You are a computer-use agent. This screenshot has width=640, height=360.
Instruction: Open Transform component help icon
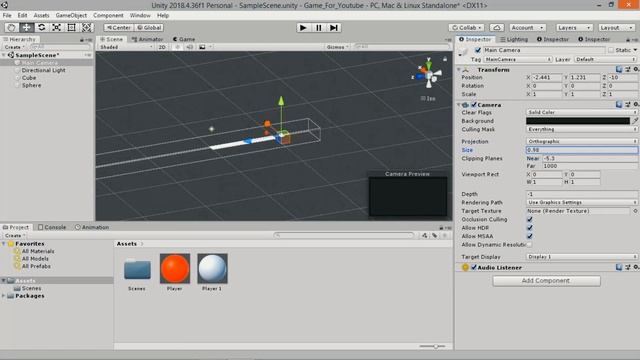coord(619,70)
